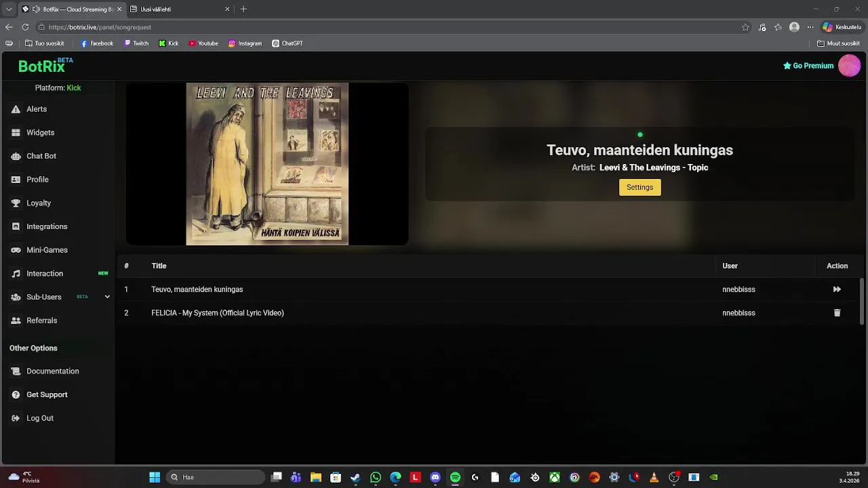Open File Explorer from the taskbar
Image resolution: width=868 pixels, height=488 pixels.
pyautogui.click(x=315, y=477)
